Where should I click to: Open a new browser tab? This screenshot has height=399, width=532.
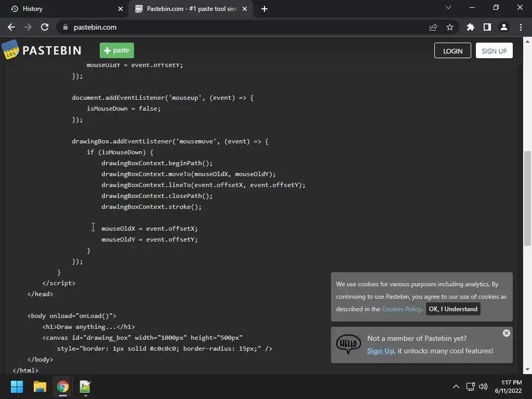[x=264, y=9]
